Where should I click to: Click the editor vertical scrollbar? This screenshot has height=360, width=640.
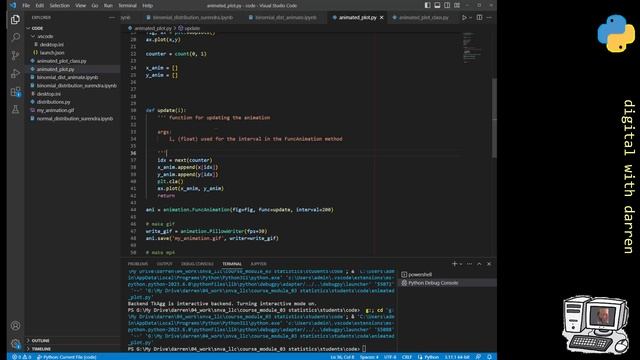[494, 118]
